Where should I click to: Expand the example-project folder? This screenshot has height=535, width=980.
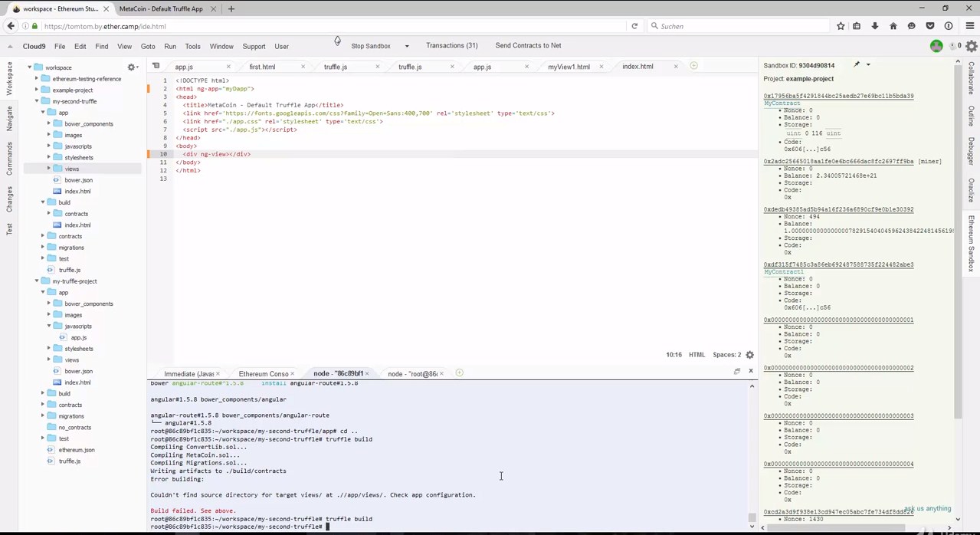(x=37, y=90)
